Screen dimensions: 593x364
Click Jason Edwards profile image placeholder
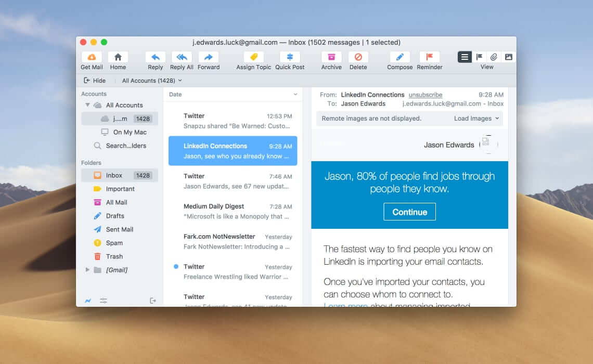click(488, 144)
